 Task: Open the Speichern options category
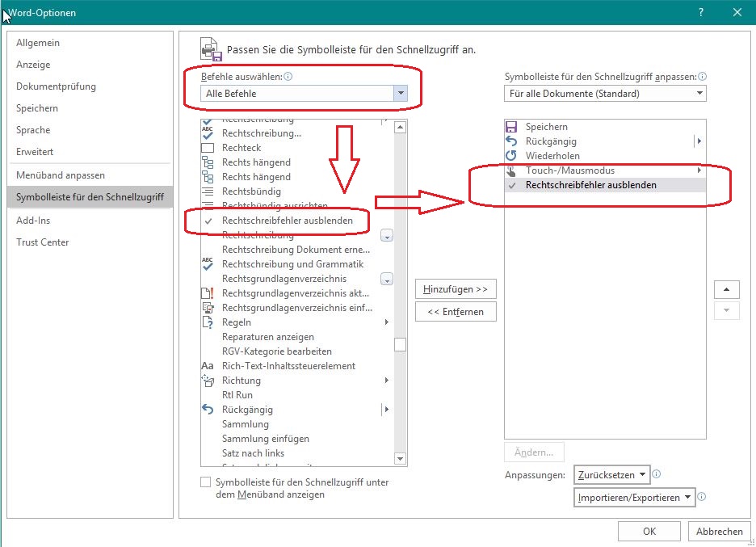click(x=37, y=108)
